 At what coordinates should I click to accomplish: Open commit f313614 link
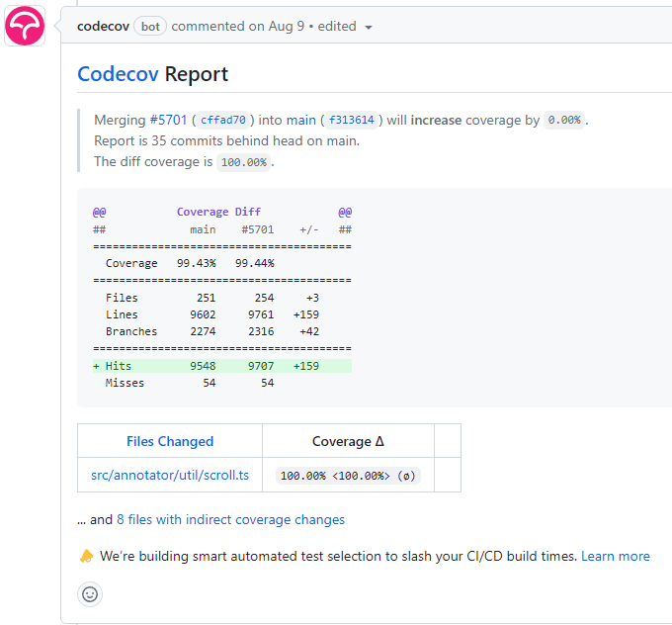352,120
